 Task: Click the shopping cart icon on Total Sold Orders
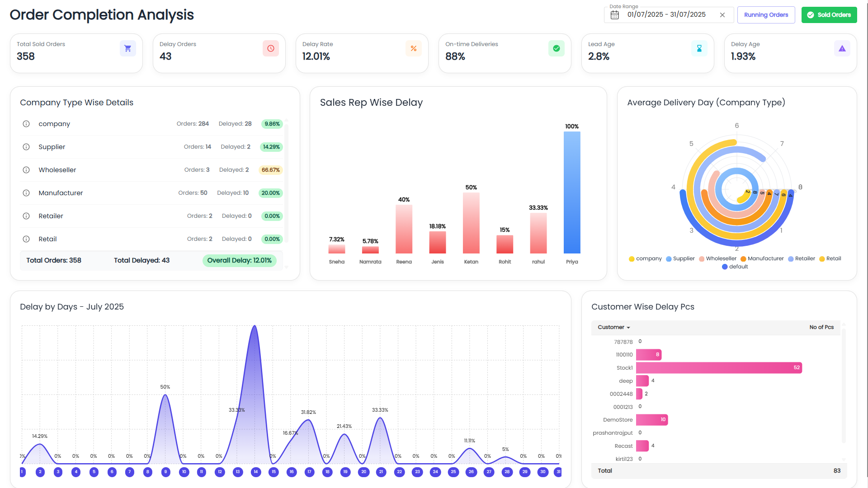click(127, 48)
